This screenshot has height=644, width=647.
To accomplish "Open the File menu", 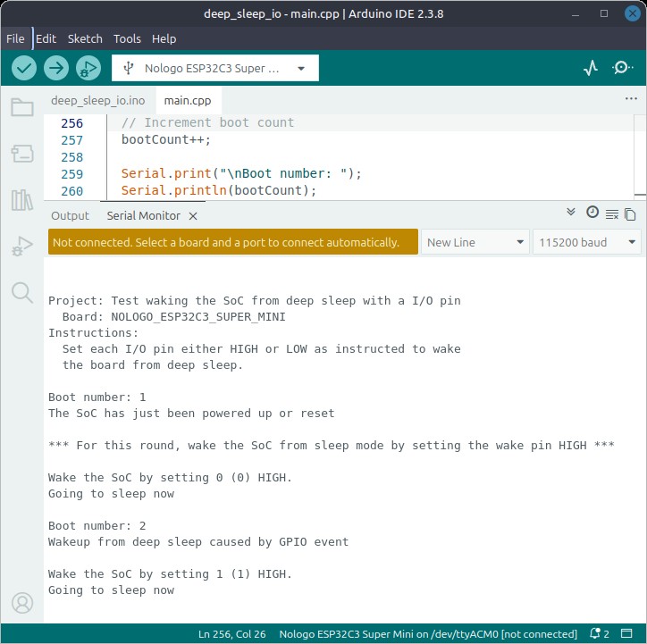I will coord(15,38).
